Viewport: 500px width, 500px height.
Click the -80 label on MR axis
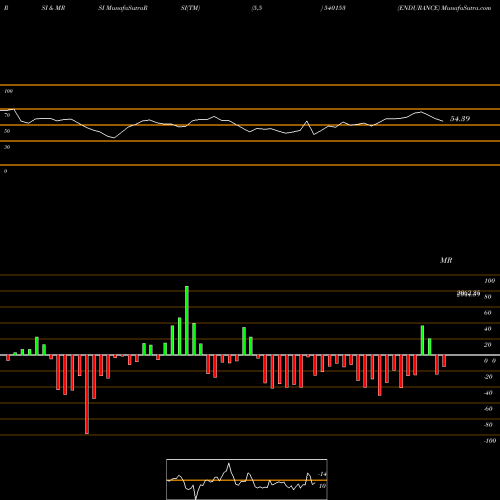(488, 425)
